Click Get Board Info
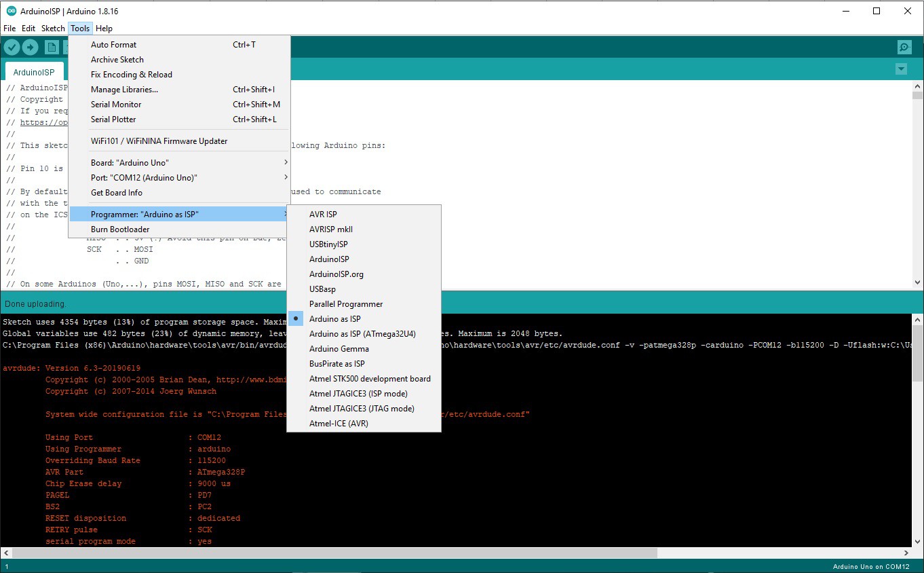Viewport: 924px width, 573px height. click(x=117, y=193)
